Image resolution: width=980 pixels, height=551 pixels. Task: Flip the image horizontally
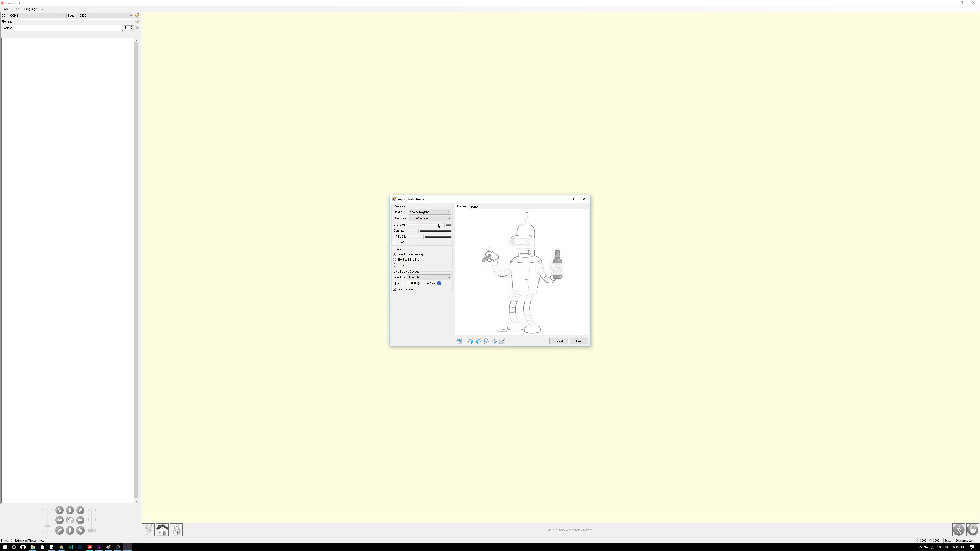point(494,341)
